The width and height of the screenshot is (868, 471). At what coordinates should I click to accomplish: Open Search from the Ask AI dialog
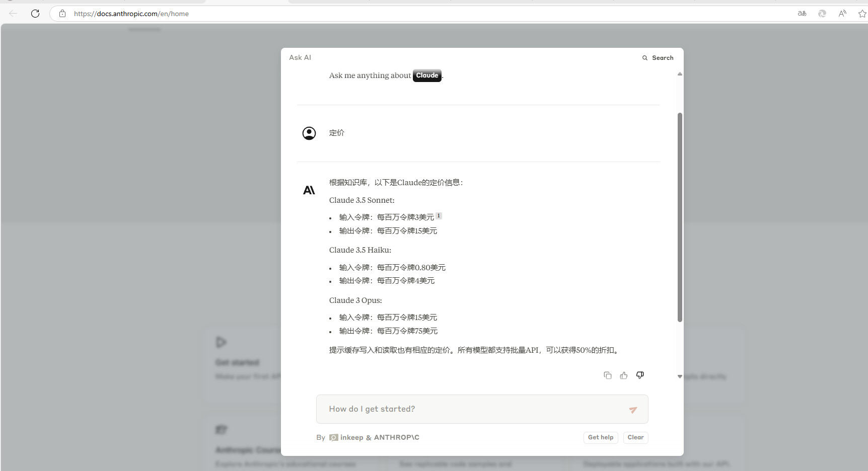pos(658,57)
